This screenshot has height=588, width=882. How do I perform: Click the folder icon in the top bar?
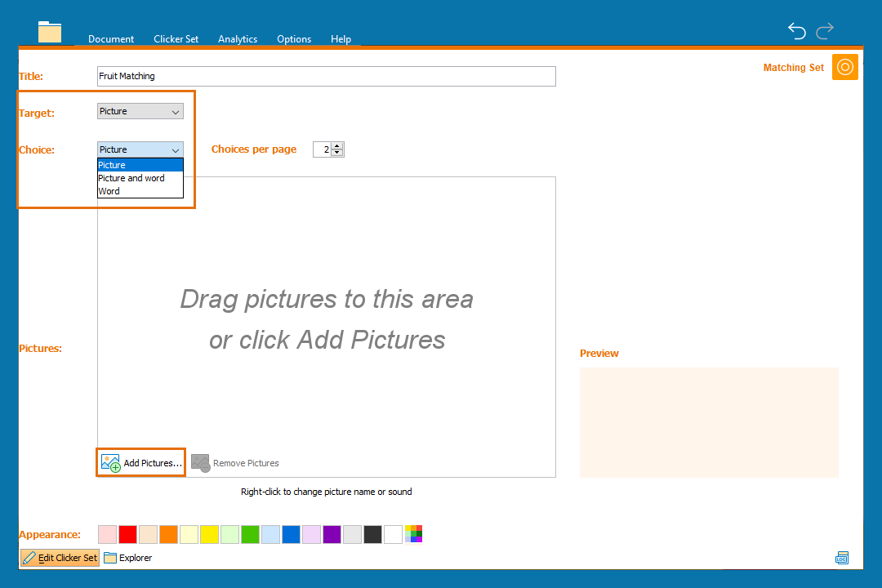pyautogui.click(x=50, y=32)
